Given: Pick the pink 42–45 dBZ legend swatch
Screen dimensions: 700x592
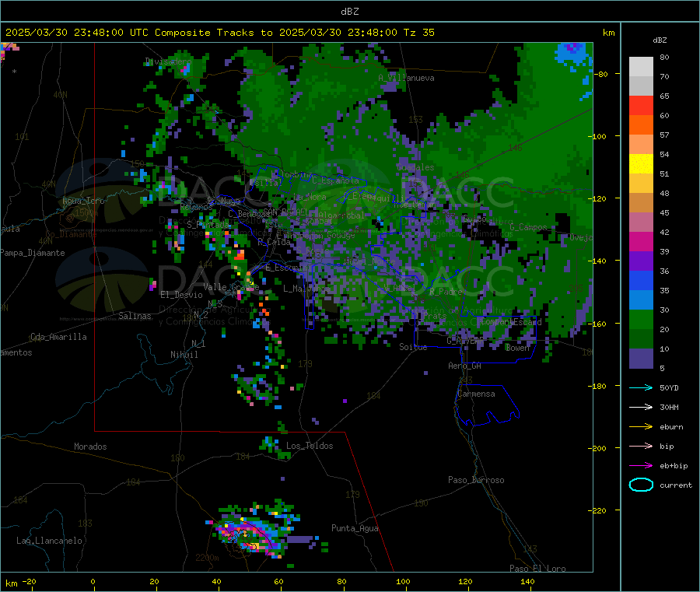Looking at the screenshot, I should pyautogui.click(x=641, y=222).
